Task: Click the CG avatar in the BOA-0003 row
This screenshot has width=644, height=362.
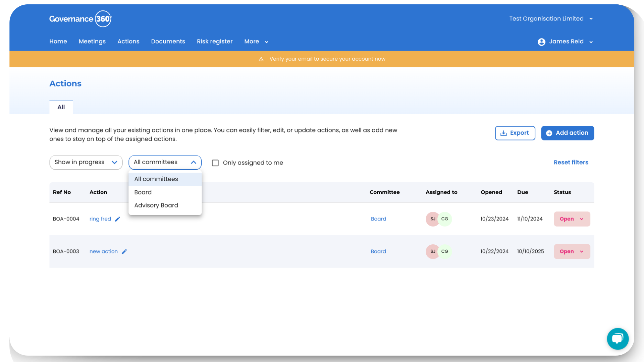Action: pos(445,251)
